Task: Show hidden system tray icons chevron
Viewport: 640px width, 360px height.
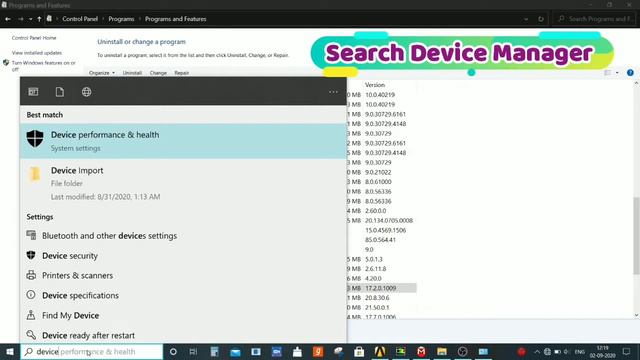Action: click(x=537, y=351)
